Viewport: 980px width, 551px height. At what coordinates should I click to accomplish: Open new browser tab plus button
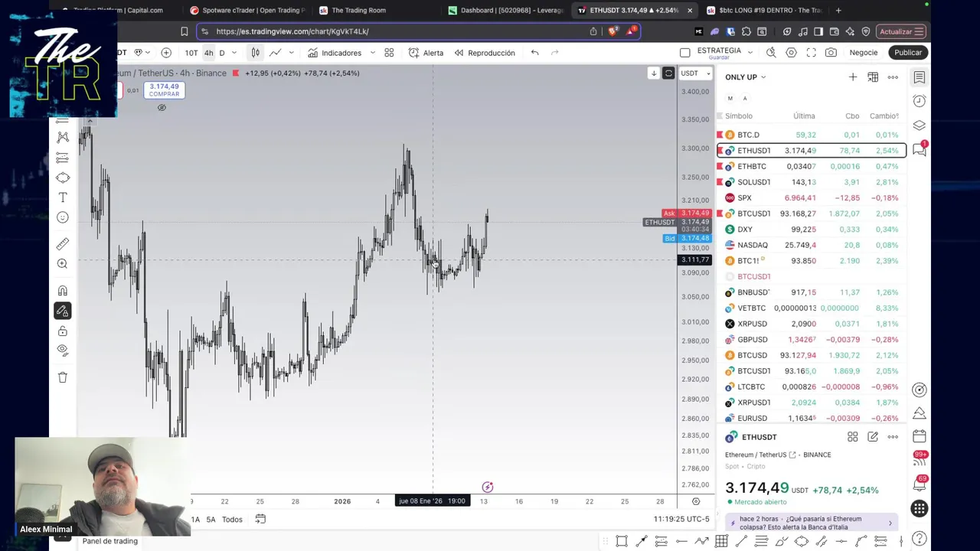click(x=838, y=10)
